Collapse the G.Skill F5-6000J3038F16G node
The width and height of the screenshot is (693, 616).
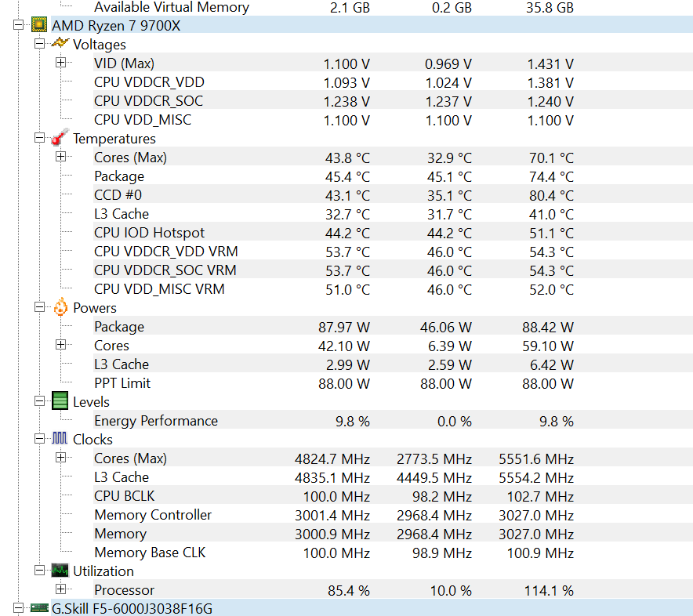pos(18,608)
